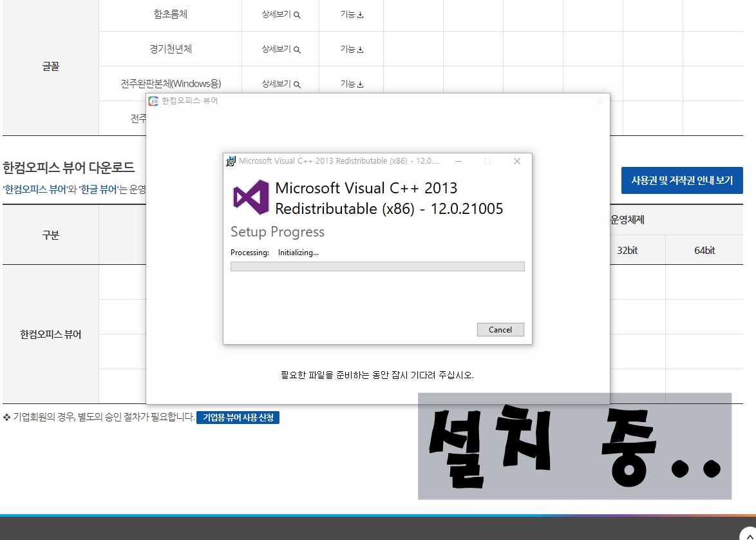The image size is (756, 540).
Task: Click the '한컴오피스 뷰어' link in description
Action: [x=35, y=189]
